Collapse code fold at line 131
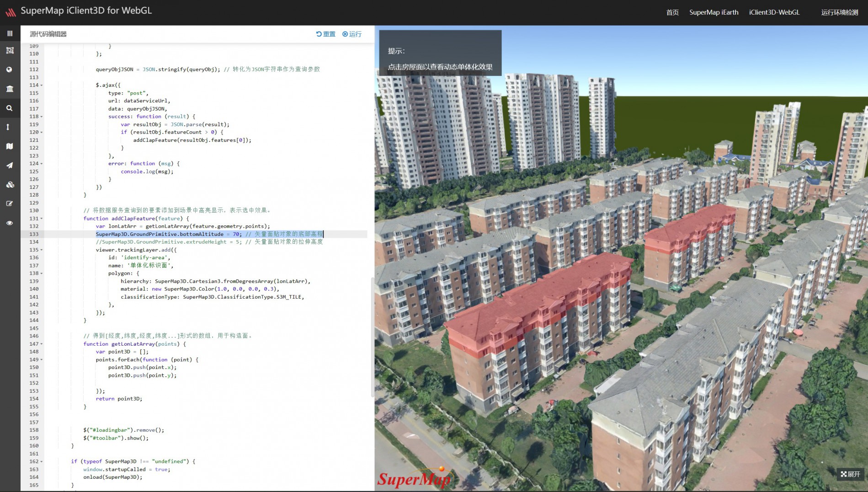 (42, 219)
